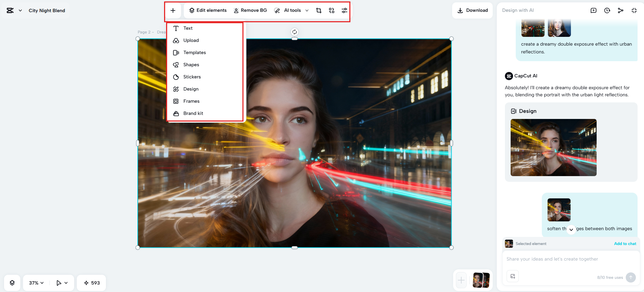The height and width of the screenshot is (292, 644).
Task: Click the Add to chat link
Action: click(625, 244)
